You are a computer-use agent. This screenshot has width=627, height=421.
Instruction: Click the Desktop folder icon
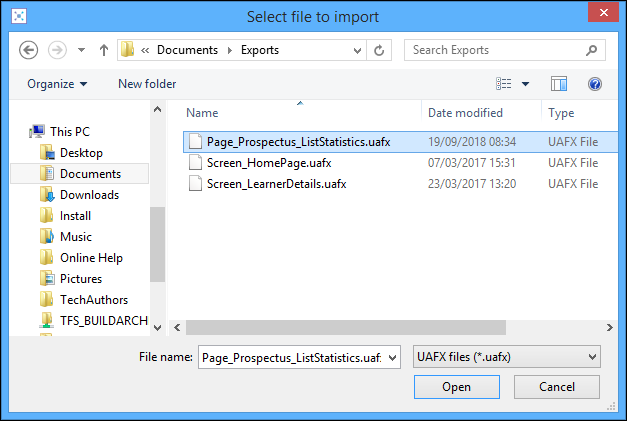(47, 153)
